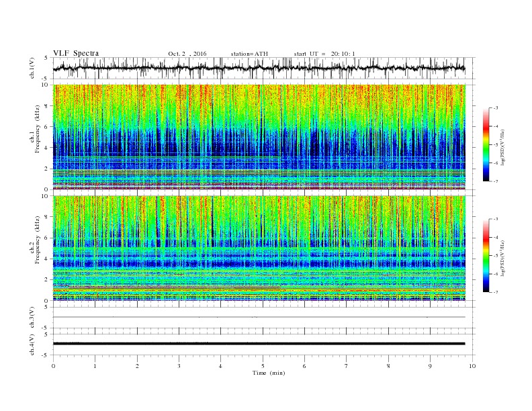The height and width of the screenshot is (411, 532).
Task: Click the 'Time (min)' axis label
Action: coord(269,373)
